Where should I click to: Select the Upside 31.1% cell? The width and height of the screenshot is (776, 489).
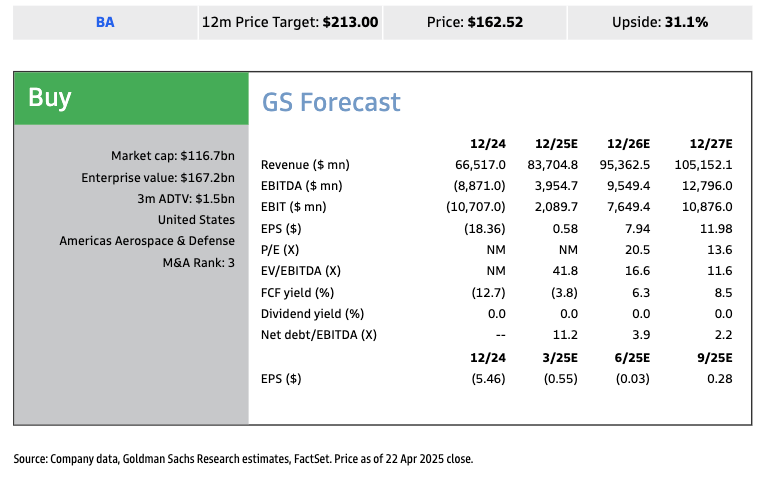point(659,22)
